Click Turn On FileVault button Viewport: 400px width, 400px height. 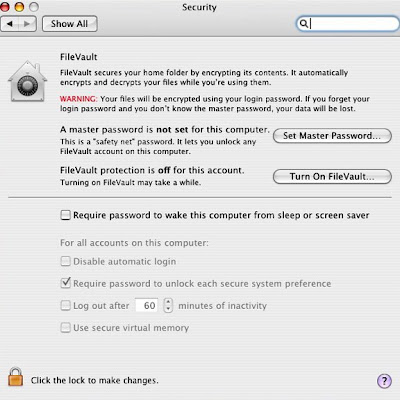pos(332,176)
